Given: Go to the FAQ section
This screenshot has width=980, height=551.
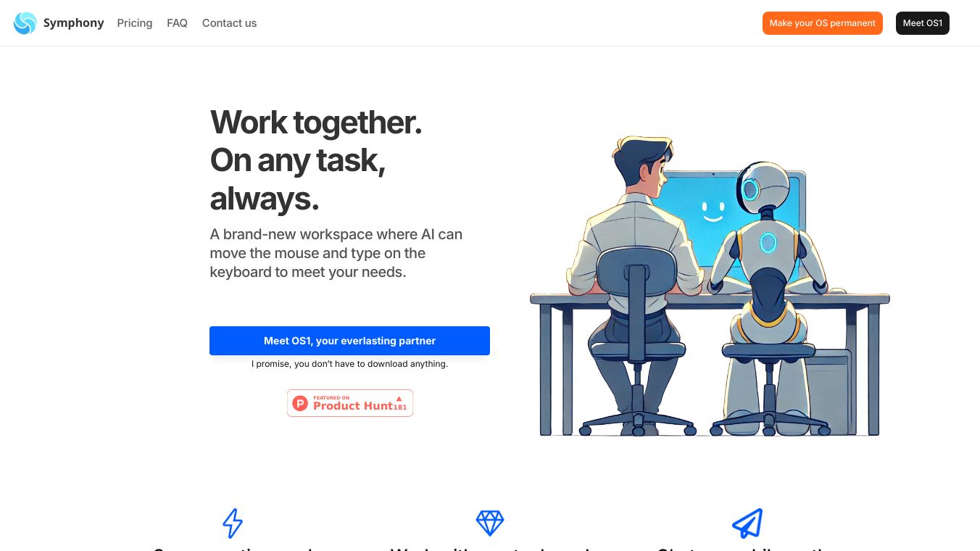Looking at the screenshot, I should 177,23.
